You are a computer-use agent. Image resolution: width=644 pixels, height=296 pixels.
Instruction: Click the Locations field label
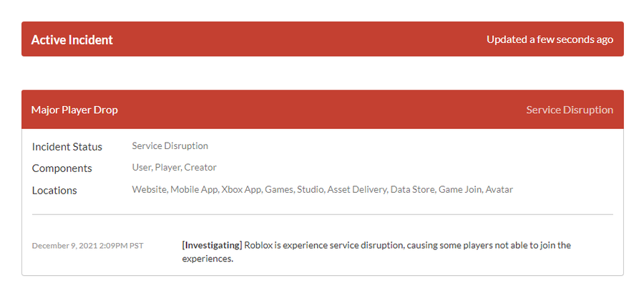tap(54, 191)
